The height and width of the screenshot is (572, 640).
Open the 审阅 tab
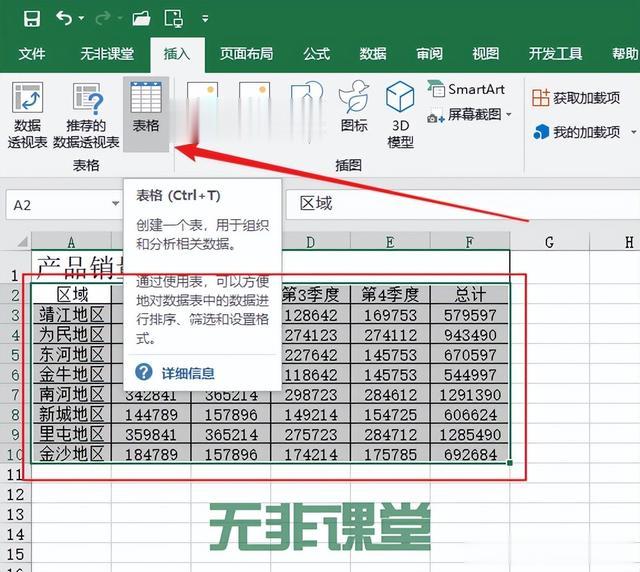coord(429,54)
